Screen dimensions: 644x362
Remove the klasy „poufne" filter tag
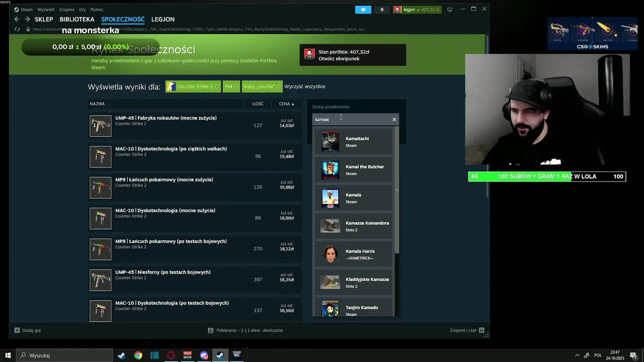[x=278, y=86]
